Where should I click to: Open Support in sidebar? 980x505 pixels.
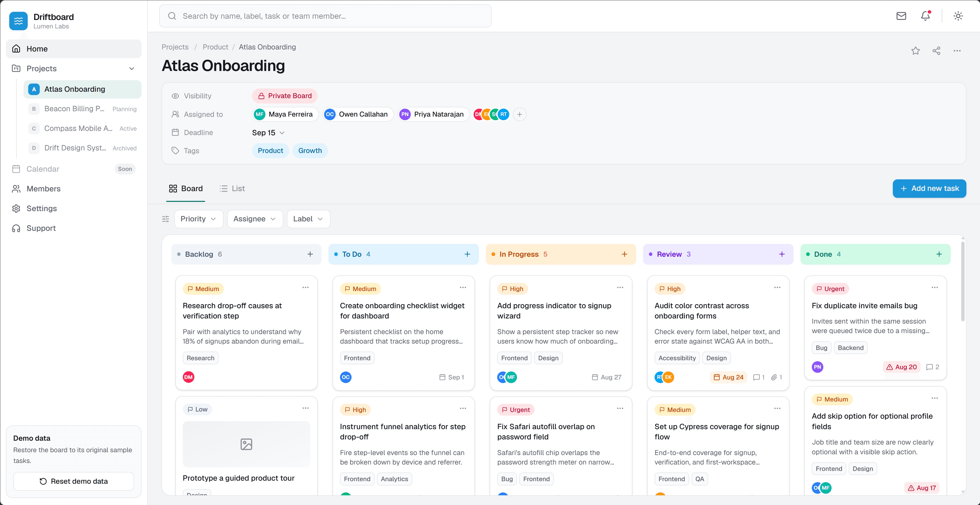pos(73,228)
